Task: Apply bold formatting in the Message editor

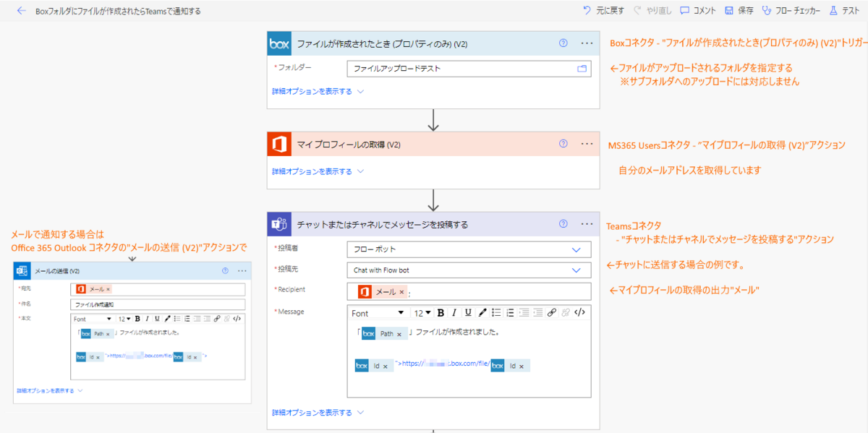Action: point(441,312)
